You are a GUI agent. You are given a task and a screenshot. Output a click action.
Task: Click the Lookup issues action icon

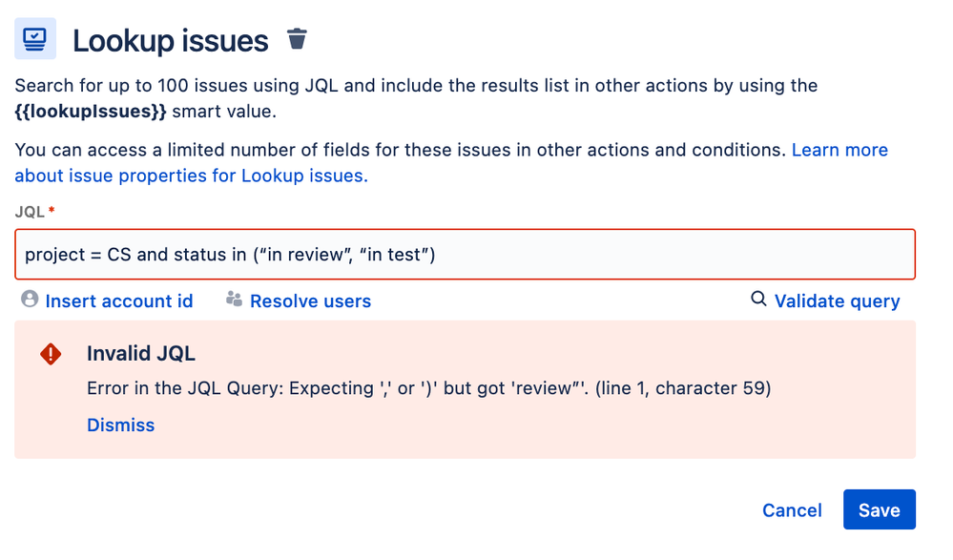point(35,39)
